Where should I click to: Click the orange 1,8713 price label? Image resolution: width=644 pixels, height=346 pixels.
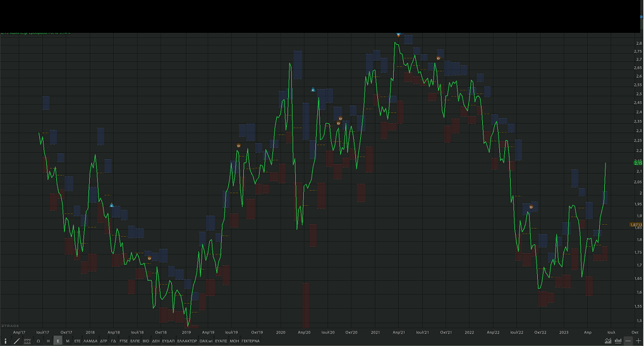(x=635, y=224)
